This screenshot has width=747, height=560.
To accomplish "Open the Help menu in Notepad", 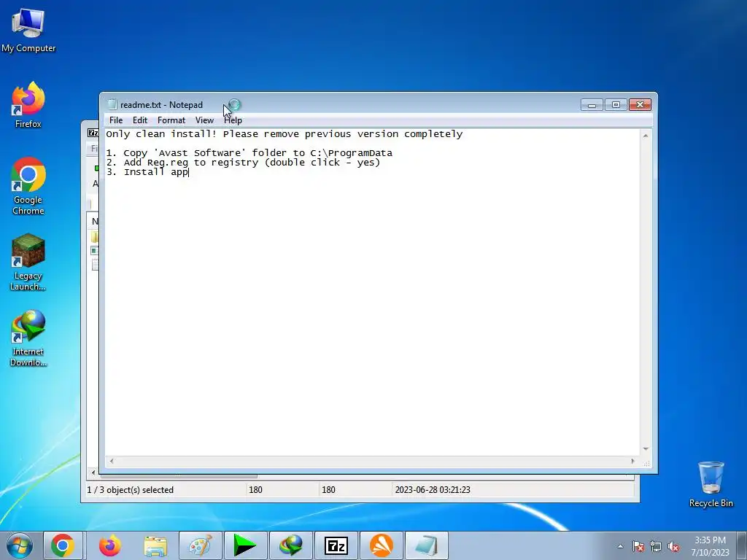I will click(x=233, y=120).
